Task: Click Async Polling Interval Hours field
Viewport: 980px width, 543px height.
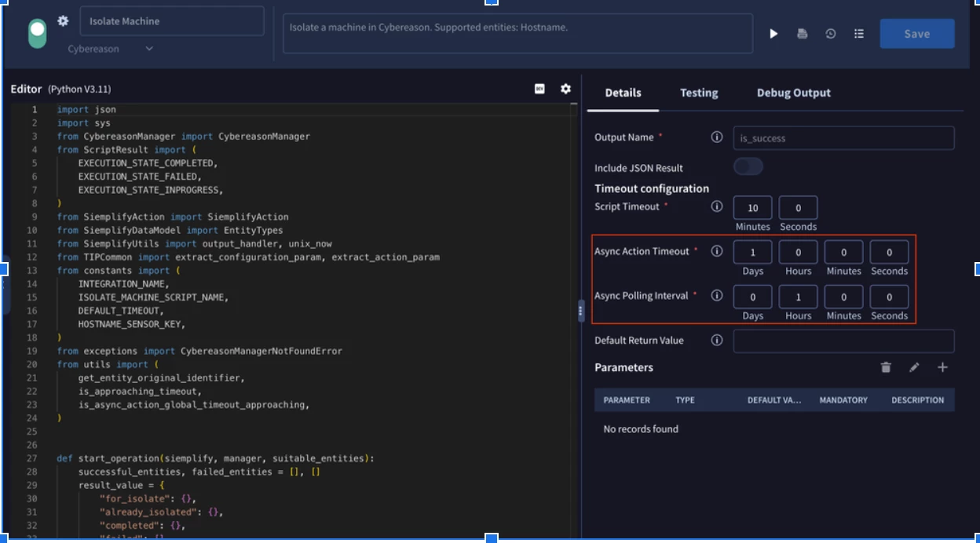Action: tap(798, 297)
